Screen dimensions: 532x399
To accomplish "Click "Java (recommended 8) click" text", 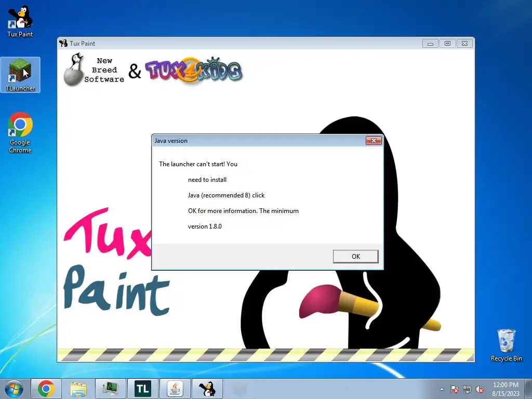I will (227, 195).
